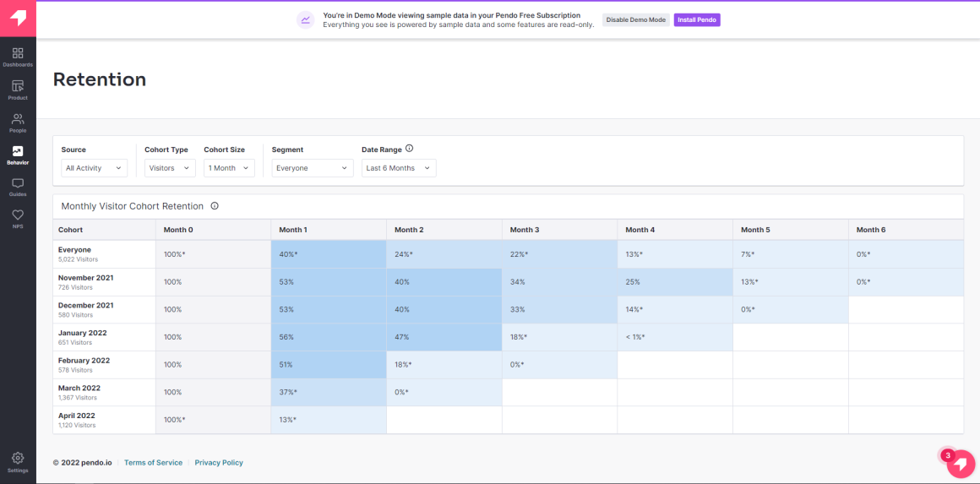The height and width of the screenshot is (484, 980).
Task: Click the Month 0 column header
Action: coord(213,230)
